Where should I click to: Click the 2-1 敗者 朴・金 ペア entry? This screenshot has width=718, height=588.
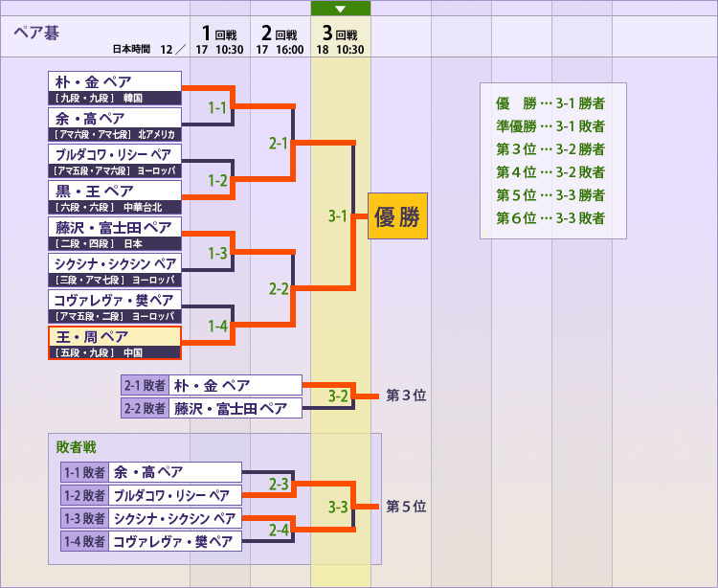(x=212, y=386)
